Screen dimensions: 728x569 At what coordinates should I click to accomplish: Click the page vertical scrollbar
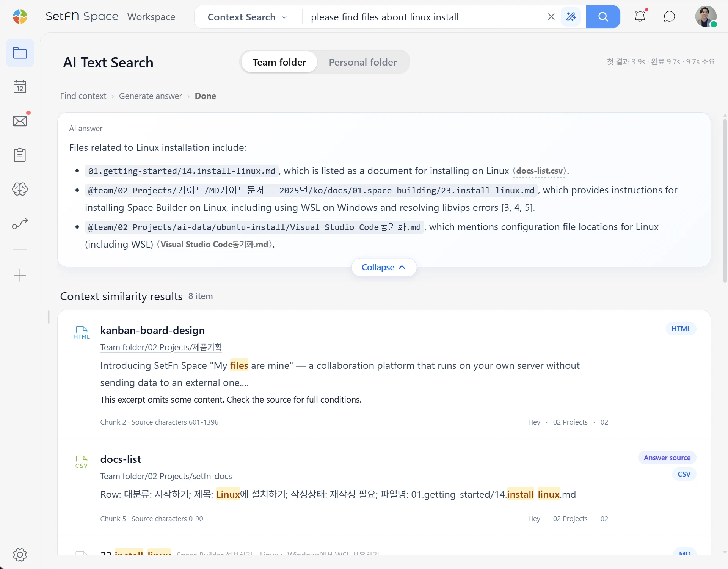[725, 201]
